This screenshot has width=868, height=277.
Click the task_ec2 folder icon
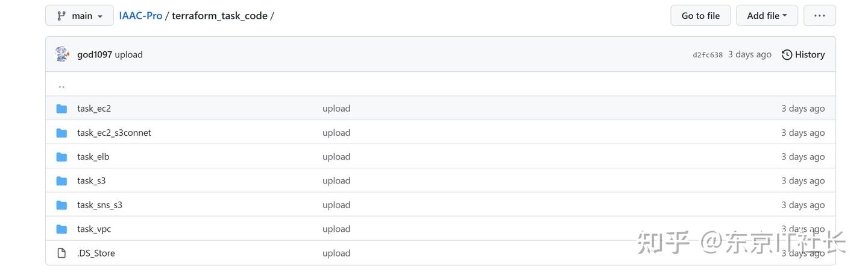(61, 109)
